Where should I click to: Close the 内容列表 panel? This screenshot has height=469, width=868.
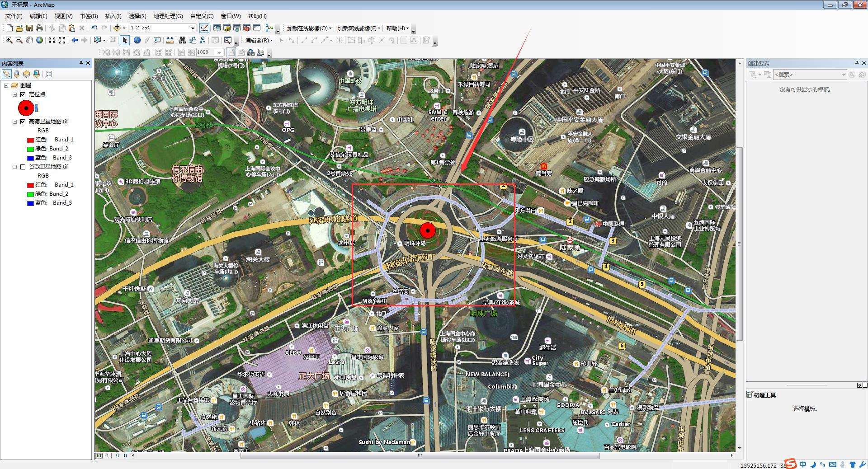(88, 63)
